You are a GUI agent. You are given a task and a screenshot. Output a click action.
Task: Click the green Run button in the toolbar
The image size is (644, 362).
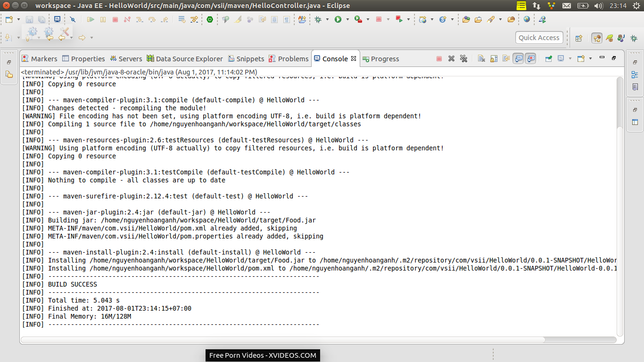(x=338, y=19)
